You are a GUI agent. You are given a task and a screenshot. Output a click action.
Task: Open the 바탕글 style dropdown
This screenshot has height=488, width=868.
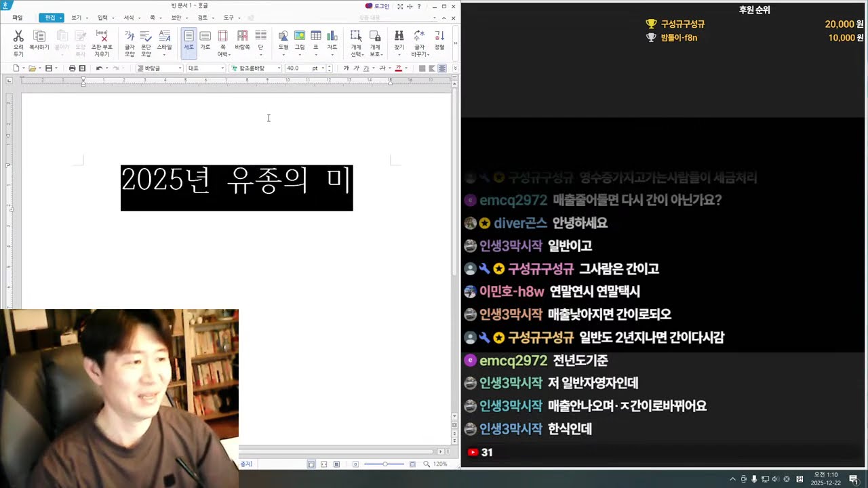click(x=159, y=68)
